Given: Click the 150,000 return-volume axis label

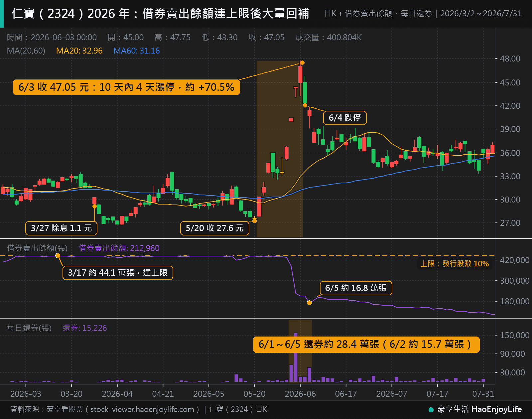Looking at the screenshot, I should click(x=515, y=335).
